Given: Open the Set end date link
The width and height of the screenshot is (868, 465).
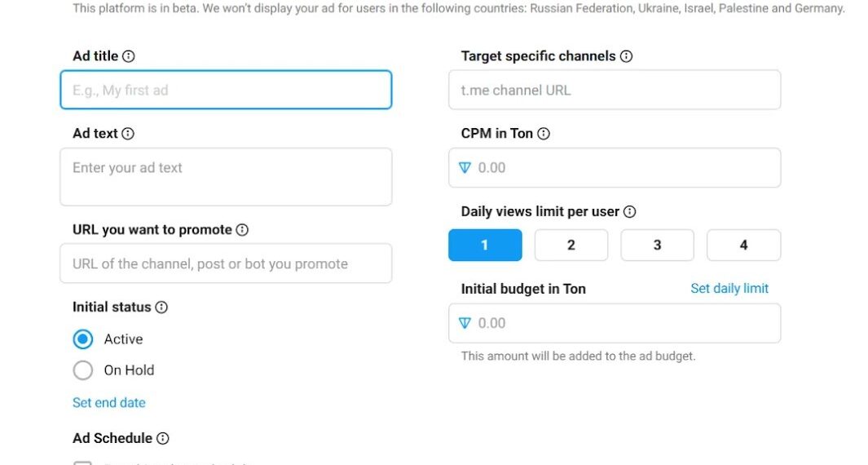Looking at the screenshot, I should coord(109,402).
